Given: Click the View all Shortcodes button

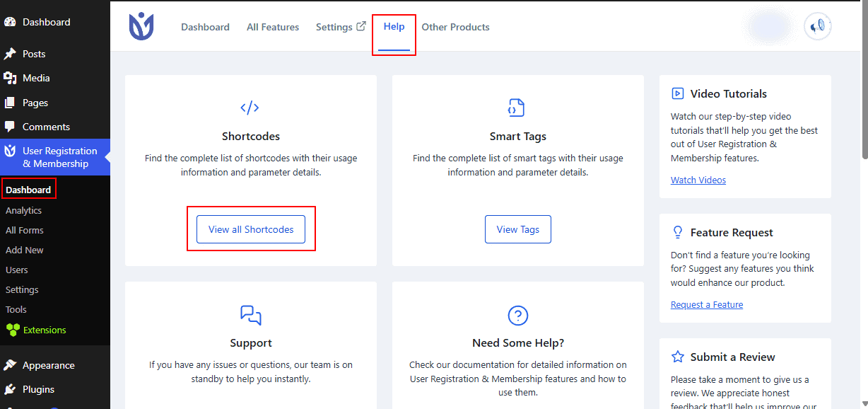Looking at the screenshot, I should click(x=251, y=229).
